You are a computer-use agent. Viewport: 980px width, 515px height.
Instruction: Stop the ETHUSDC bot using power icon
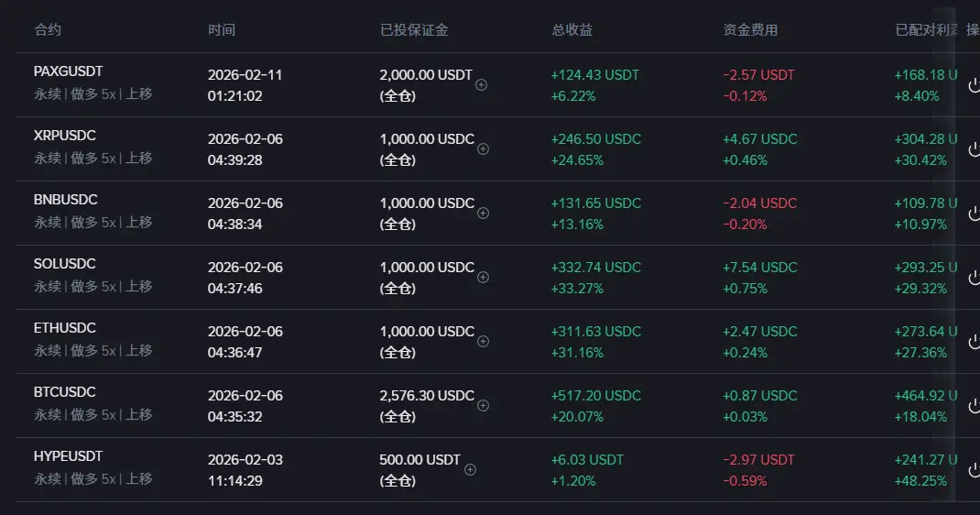pos(974,342)
